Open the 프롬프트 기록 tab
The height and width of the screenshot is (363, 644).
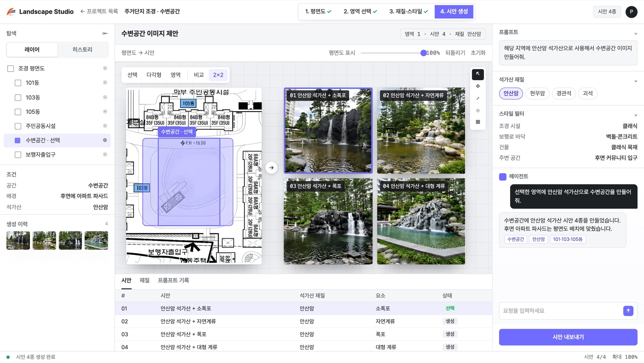(173, 280)
